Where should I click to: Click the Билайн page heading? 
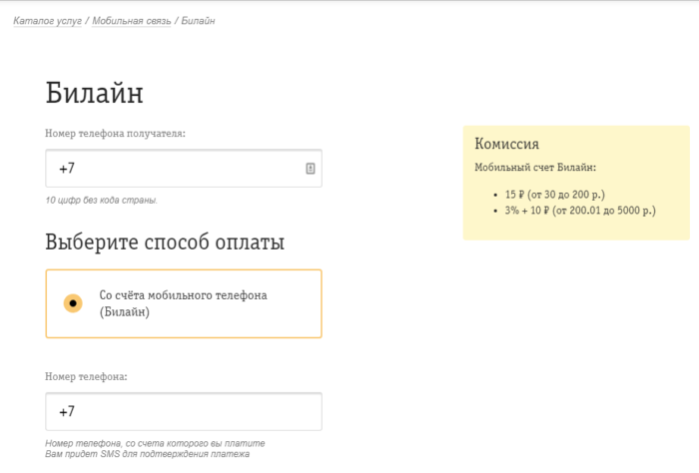pos(95,93)
